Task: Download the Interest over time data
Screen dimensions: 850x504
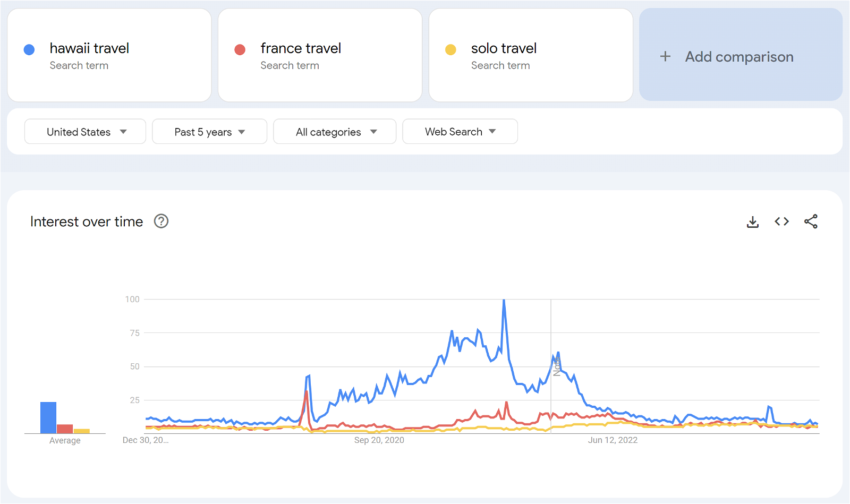Action: [x=753, y=222]
